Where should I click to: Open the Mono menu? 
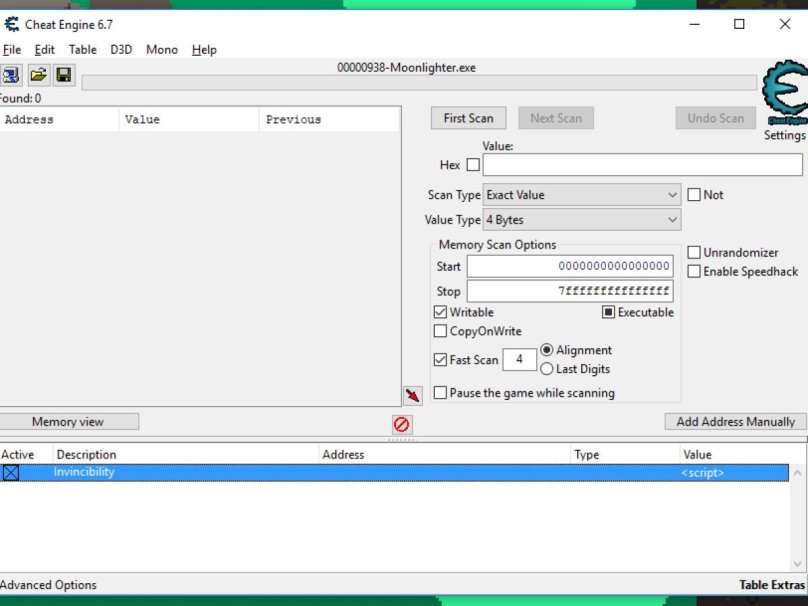click(x=161, y=49)
